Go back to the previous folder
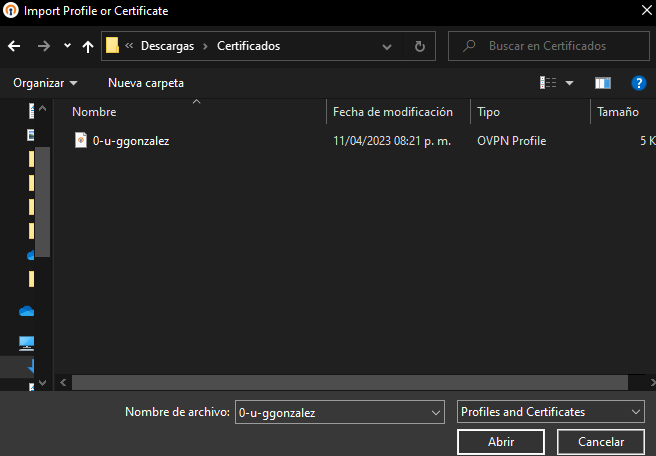 (x=14, y=46)
